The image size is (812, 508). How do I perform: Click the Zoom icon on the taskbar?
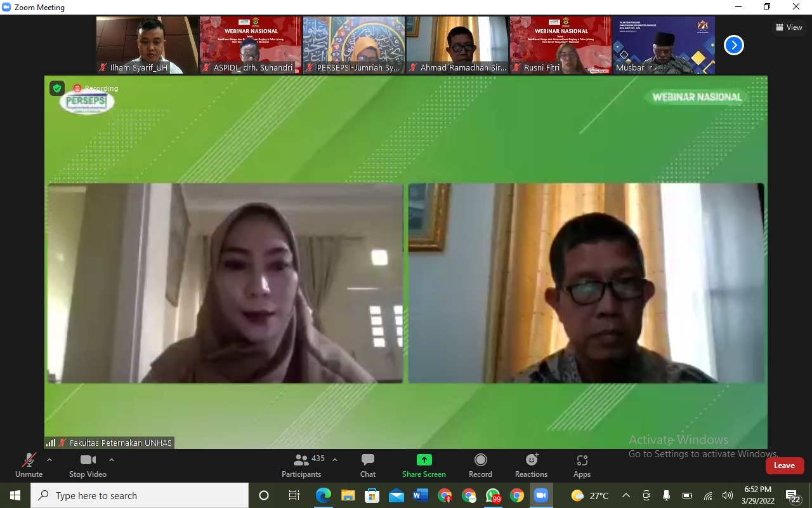click(x=541, y=495)
